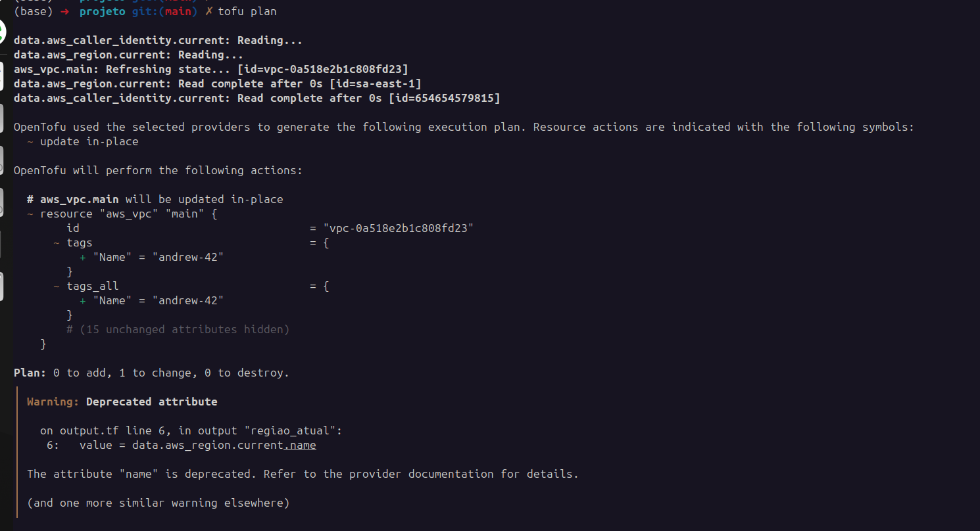Click the underlined ".name" attribute in the warning

(x=300, y=446)
